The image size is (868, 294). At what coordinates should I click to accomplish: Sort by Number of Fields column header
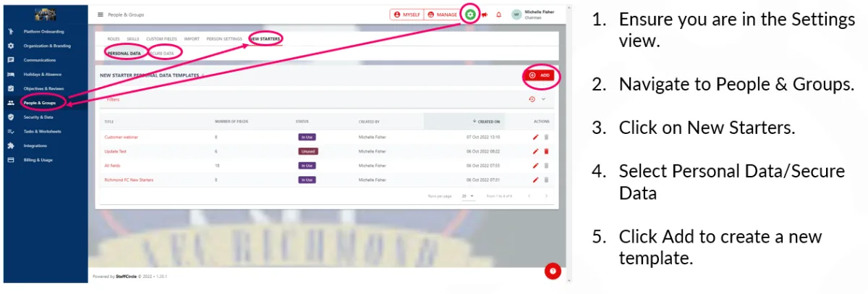[x=231, y=122]
